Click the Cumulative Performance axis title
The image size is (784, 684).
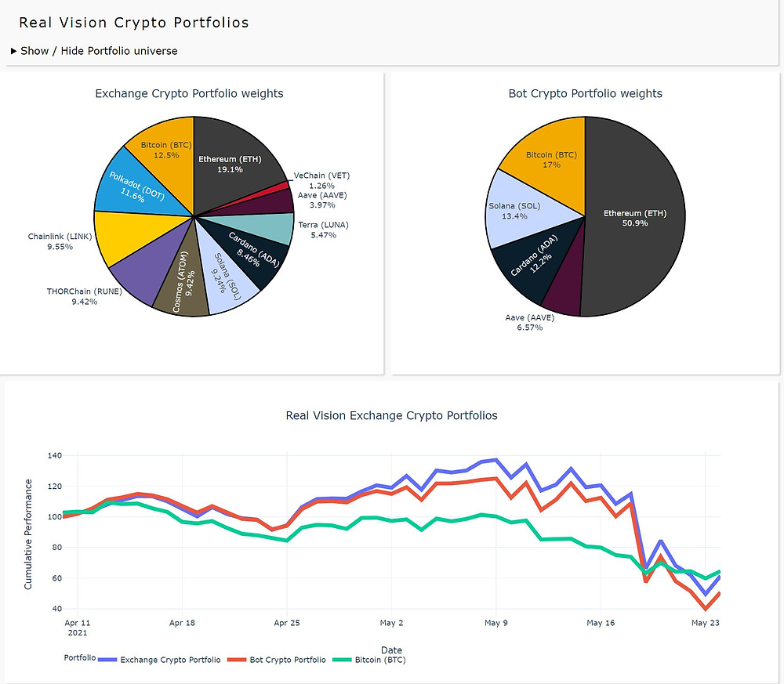click(x=28, y=534)
